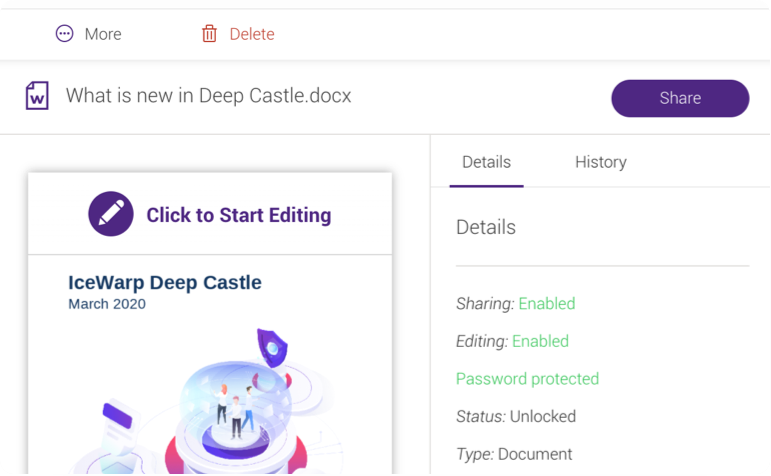Click the March 2020 preview date
771x476 pixels.
click(x=107, y=304)
